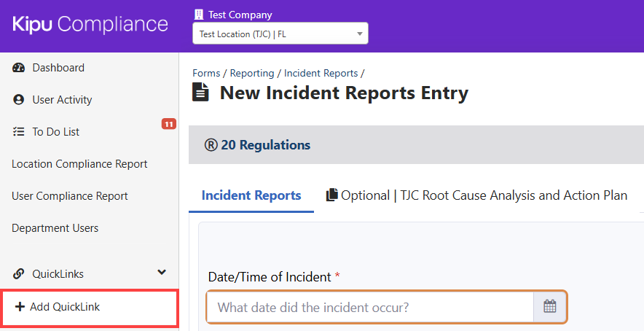This screenshot has height=331, width=644.
Task: Click the To Do List checklist icon
Action: 19,132
